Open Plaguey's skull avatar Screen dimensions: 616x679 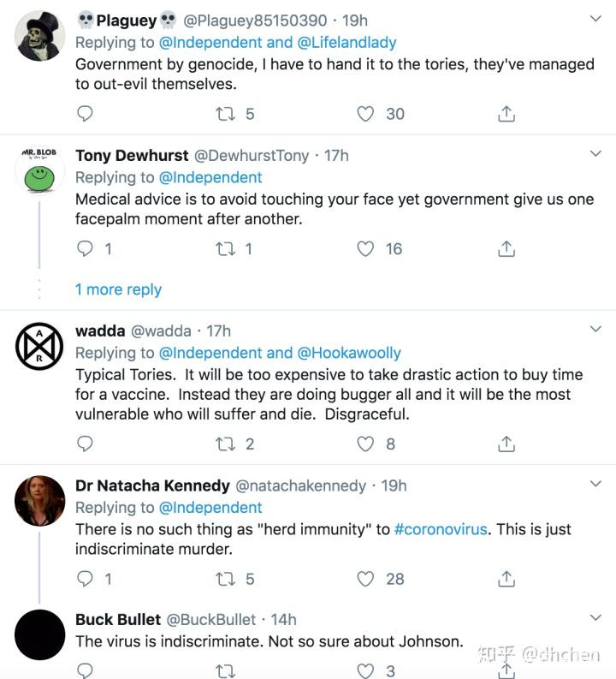40,35
